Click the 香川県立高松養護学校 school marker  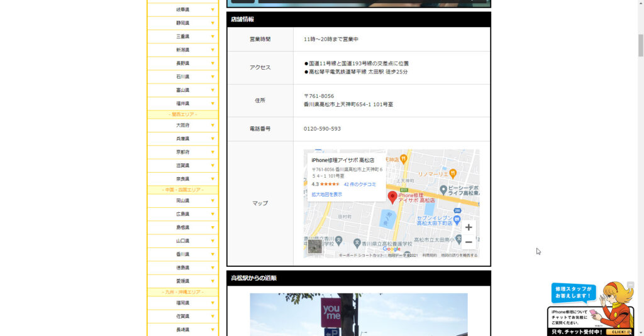[x=357, y=243]
